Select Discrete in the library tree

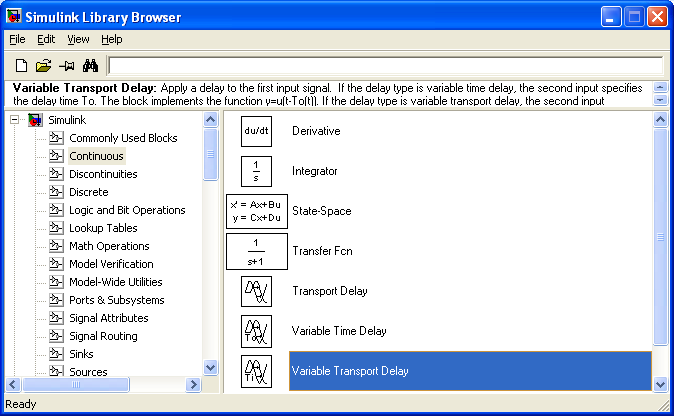[x=89, y=192]
